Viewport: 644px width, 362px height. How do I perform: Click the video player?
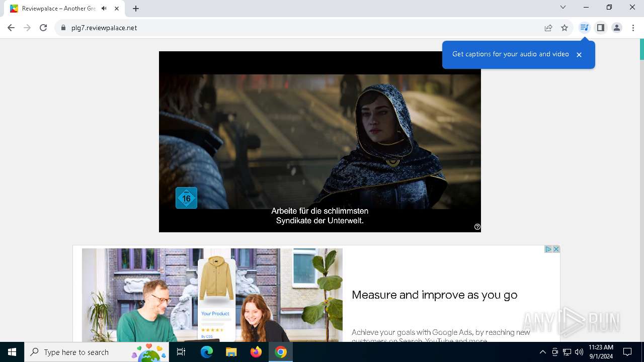320,142
